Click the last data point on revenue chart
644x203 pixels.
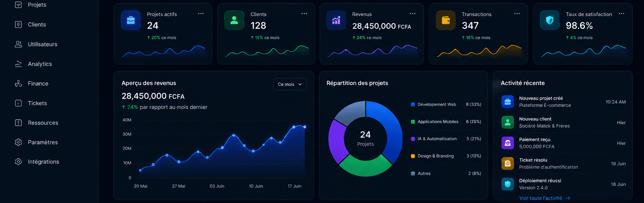tap(305, 127)
